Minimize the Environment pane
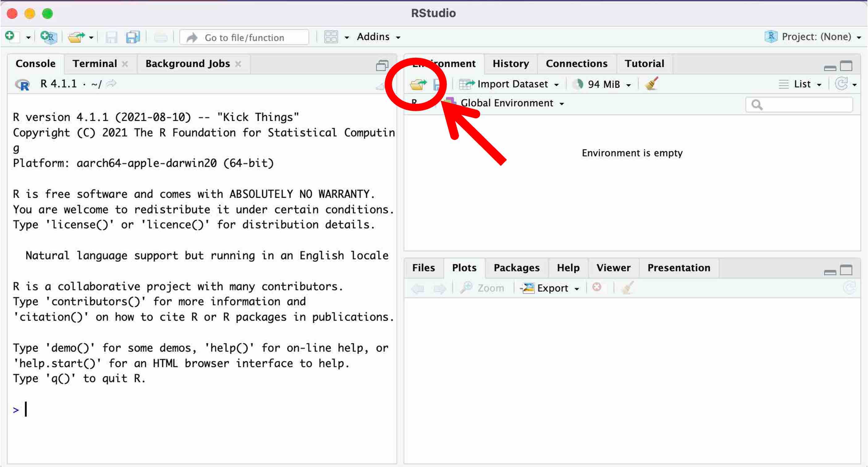Viewport: 868px width, 467px height. coord(830,68)
